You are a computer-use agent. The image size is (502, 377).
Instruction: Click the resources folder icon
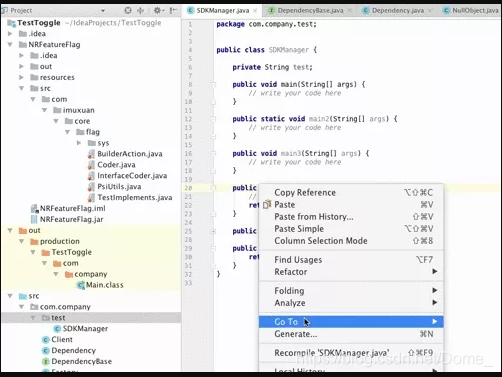coord(34,77)
